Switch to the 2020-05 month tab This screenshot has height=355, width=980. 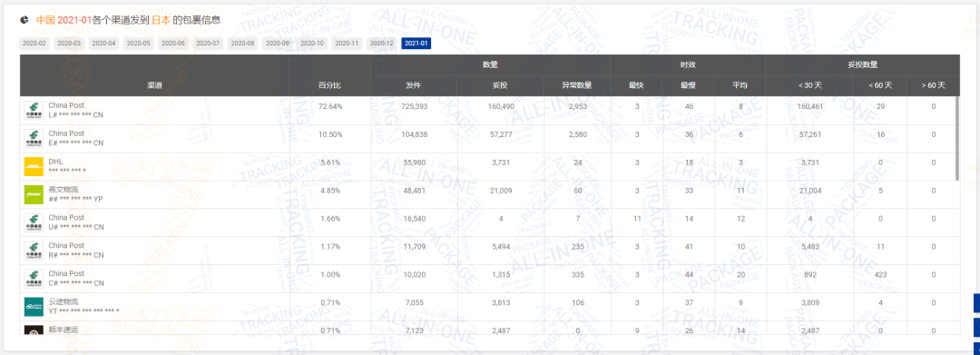pos(138,43)
